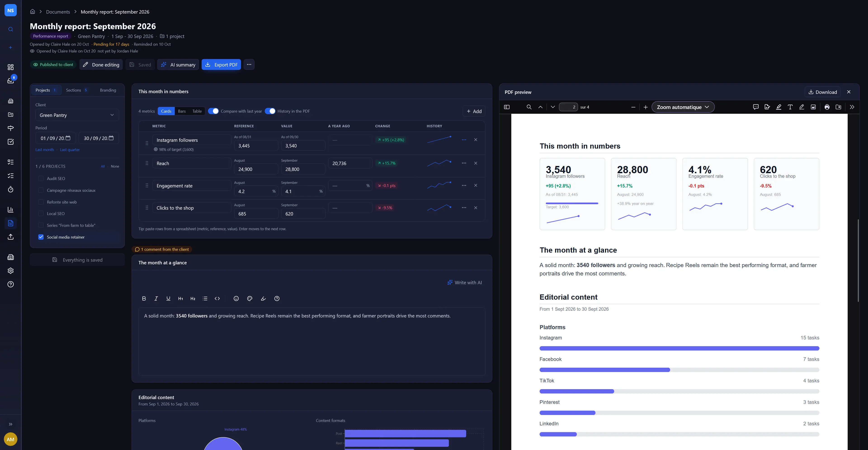Switch to the Sections tab

[76, 90]
